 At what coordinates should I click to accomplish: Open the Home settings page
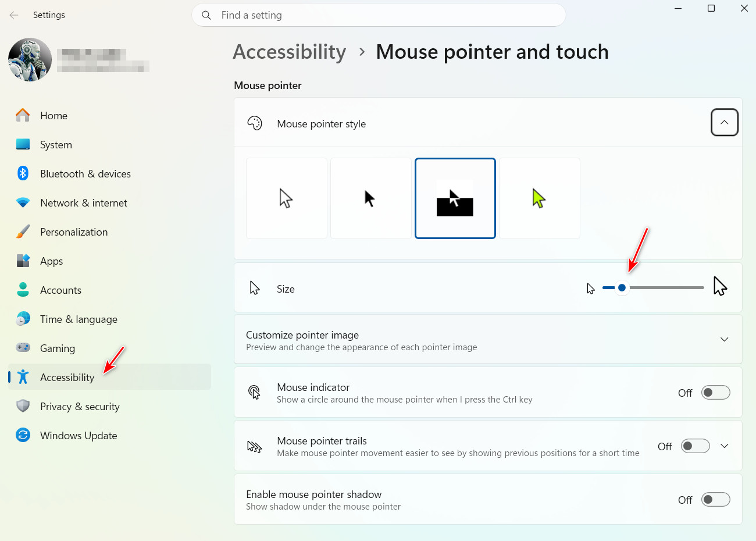[x=109, y=115]
